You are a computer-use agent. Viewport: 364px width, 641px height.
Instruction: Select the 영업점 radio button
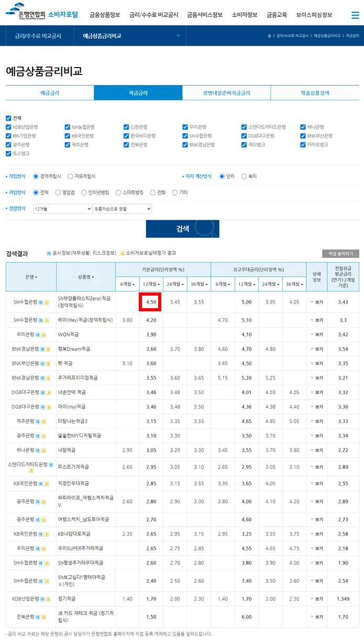[x=58, y=193]
